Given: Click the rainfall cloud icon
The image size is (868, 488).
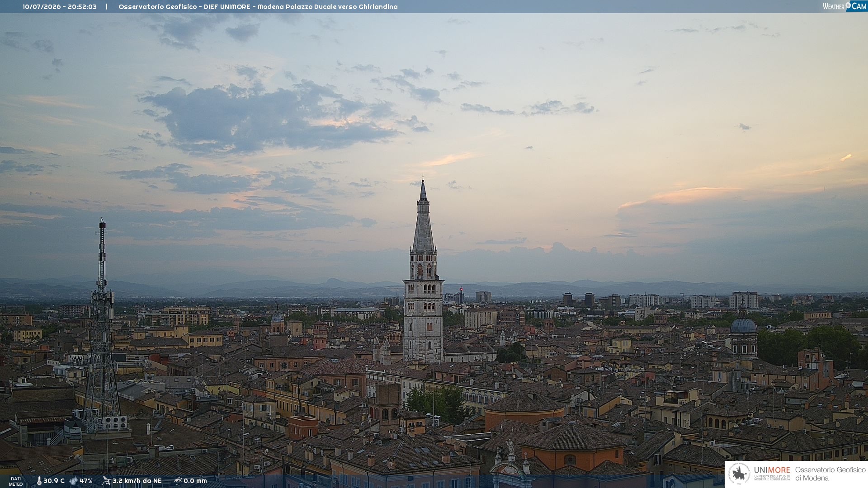Looking at the screenshot, I should pos(178,481).
